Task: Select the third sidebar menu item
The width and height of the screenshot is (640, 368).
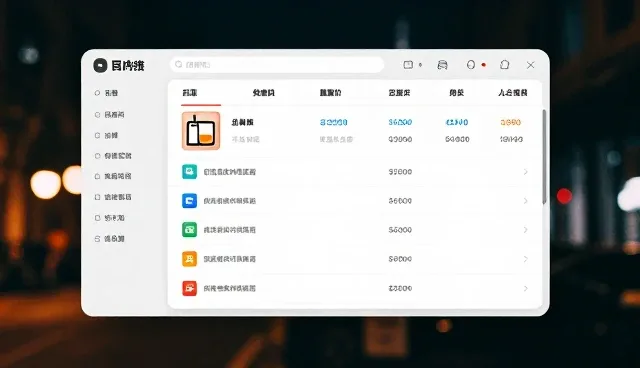Action: click(107, 135)
